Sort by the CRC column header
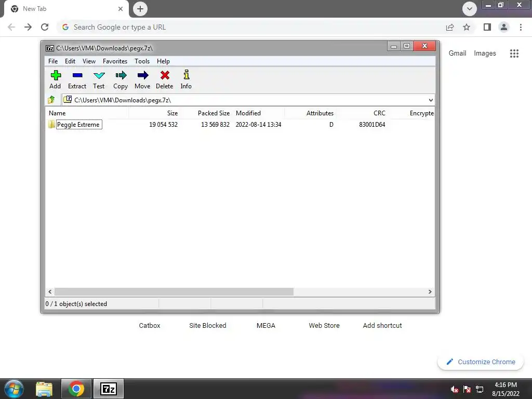The height and width of the screenshot is (399, 532). 362,113
